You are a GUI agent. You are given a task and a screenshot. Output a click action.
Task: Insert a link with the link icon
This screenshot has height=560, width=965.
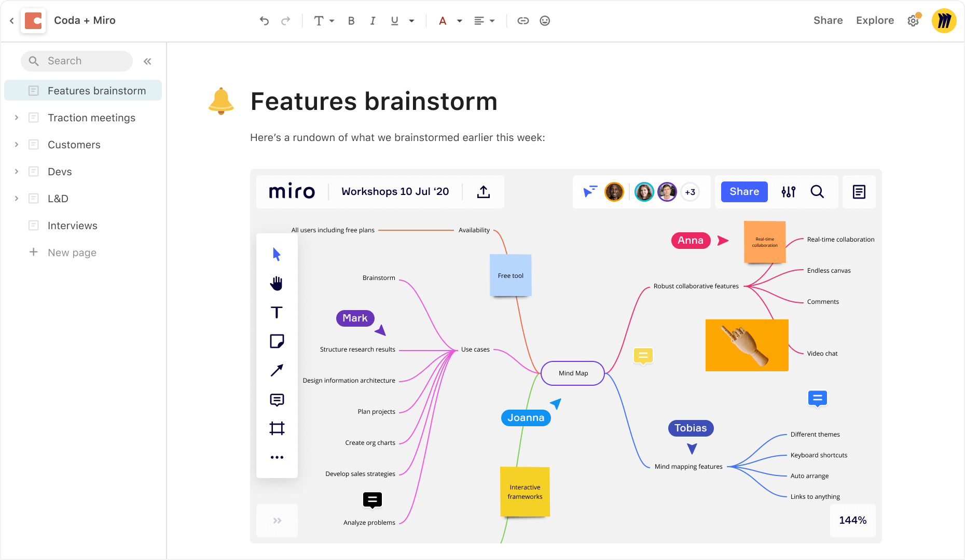[523, 21]
